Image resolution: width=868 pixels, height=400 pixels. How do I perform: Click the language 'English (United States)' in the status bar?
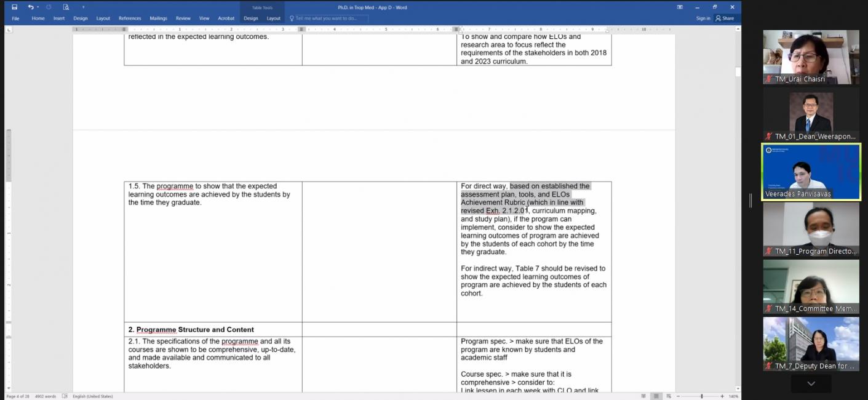pyautogui.click(x=93, y=396)
